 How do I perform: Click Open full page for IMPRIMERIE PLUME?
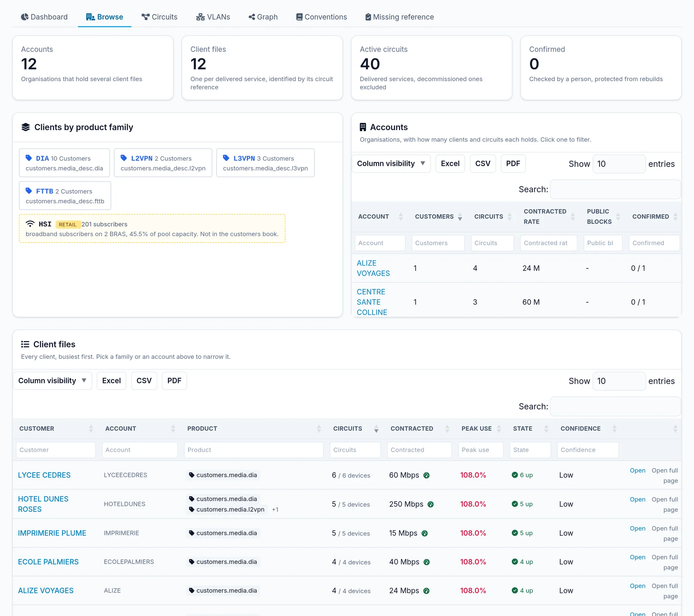[665, 533]
